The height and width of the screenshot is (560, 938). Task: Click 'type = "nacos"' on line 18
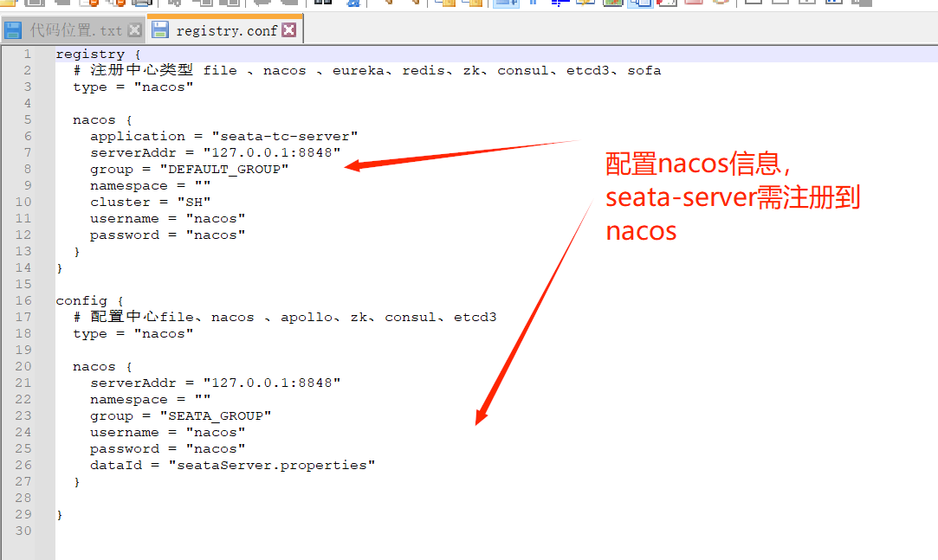[x=133, y=333]
